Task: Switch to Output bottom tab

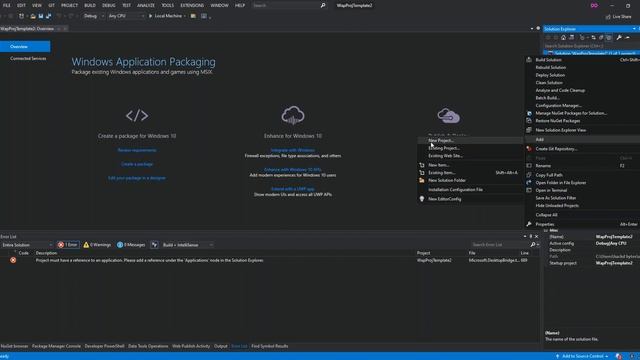Action: coord(220,346)
